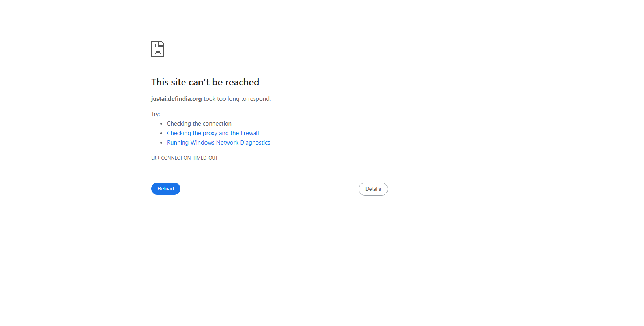Click the bold justai.defindia.org domain name
644x326 pixels.
click(x=176, y=99)
